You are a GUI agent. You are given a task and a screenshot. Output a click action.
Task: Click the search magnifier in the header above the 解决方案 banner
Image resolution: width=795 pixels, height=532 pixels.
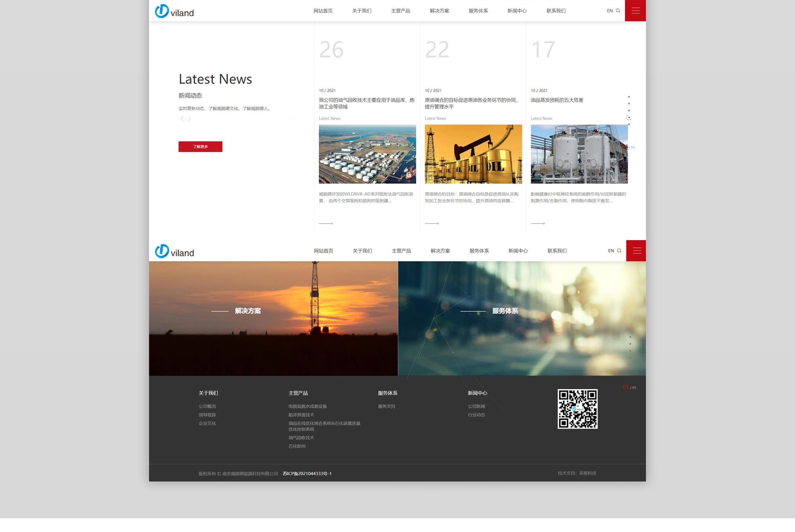(x=619, y=251)
